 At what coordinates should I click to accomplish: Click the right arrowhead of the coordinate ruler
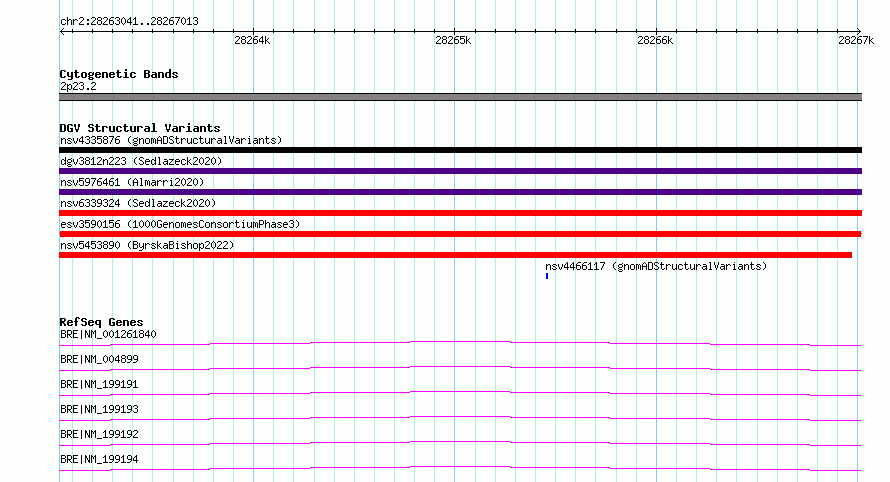(x=859, y=31)
